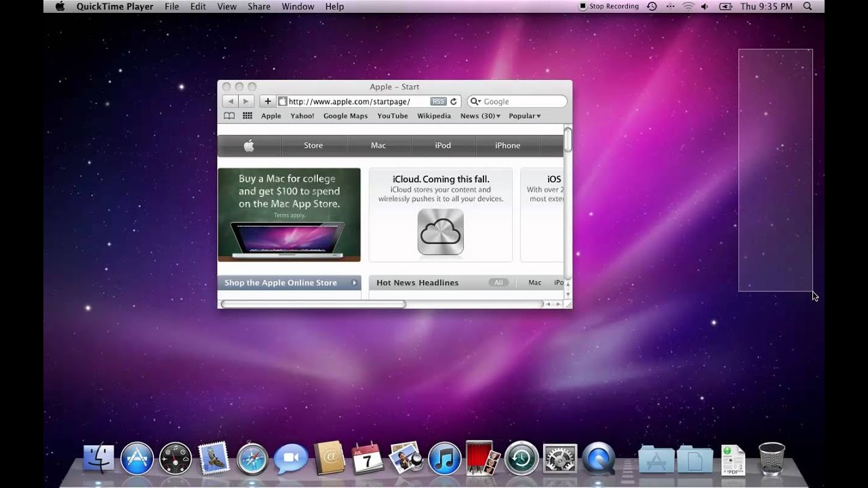
Task: Click Apple logo in page navigation
Action: 249,145
